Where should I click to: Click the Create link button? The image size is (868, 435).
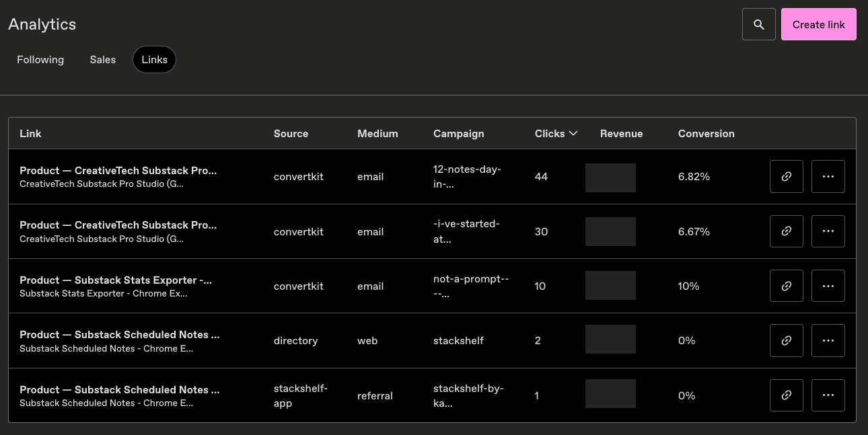point(818,24)
